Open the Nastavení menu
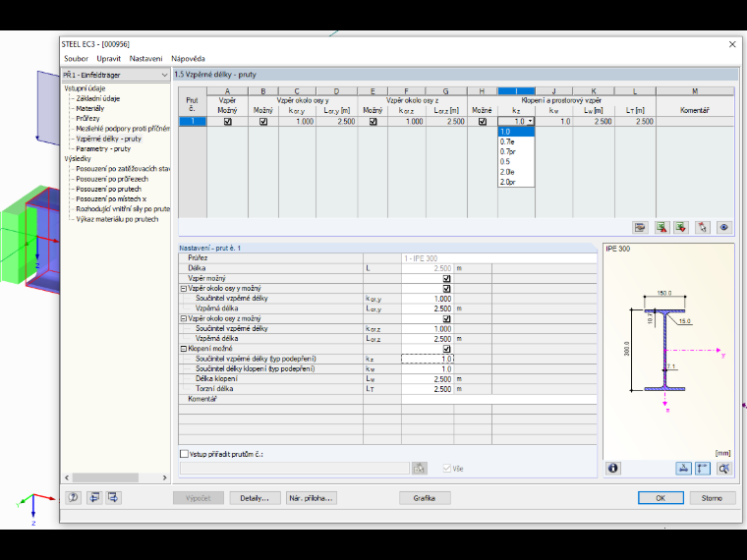747x560 pixels. click(x=145, y=59)
